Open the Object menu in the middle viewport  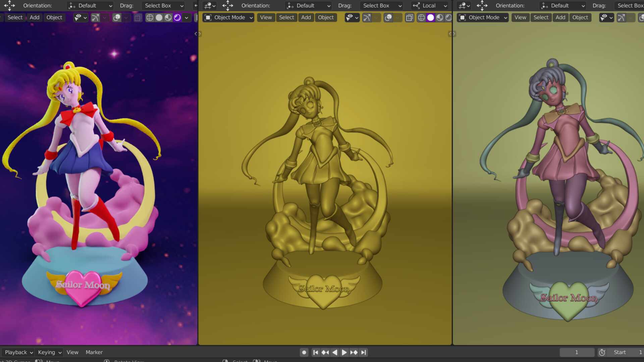(x=326, y=17)
